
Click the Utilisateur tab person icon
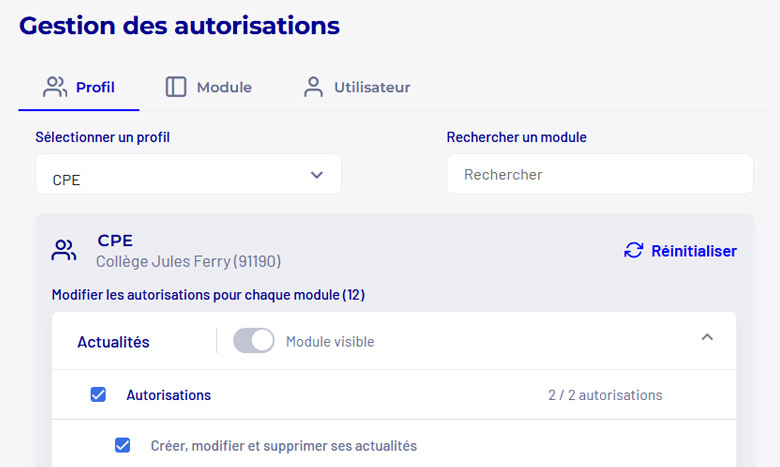(x=313, y=87)
